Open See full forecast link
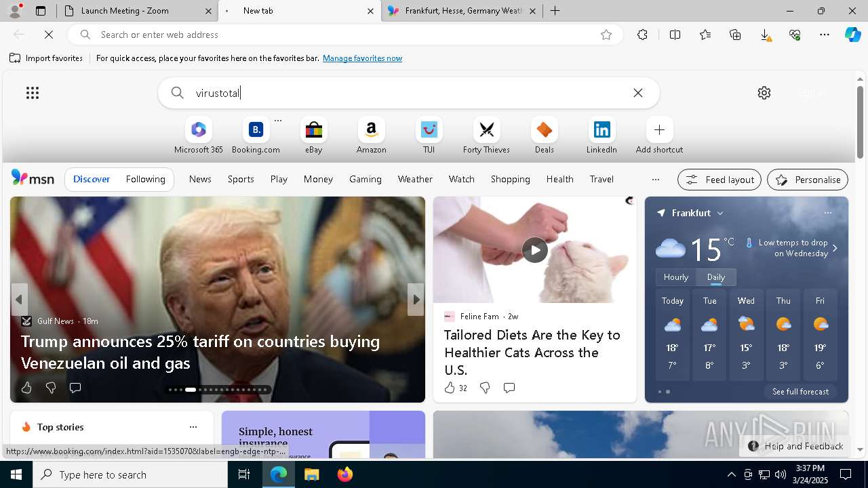 click(x=800, y=392)
